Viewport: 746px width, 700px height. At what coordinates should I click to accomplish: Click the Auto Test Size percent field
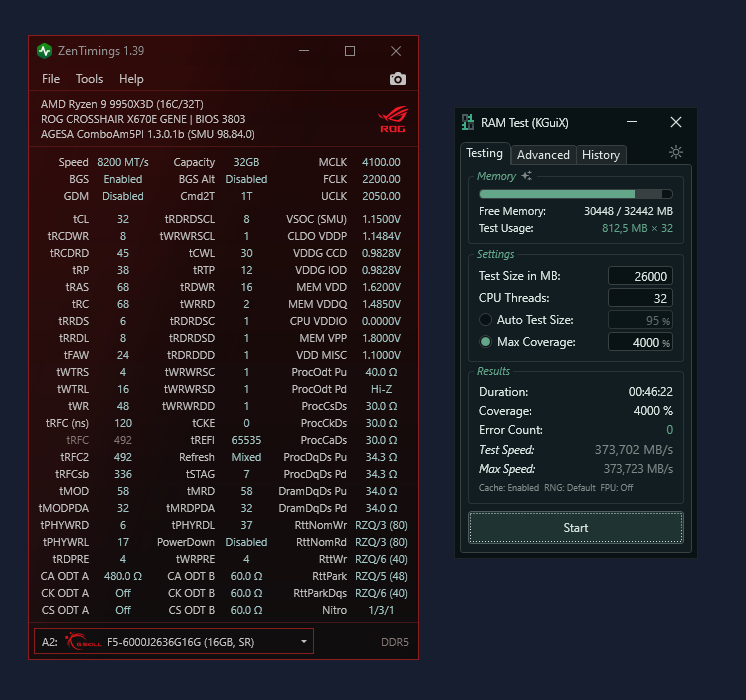coord(640,320)
